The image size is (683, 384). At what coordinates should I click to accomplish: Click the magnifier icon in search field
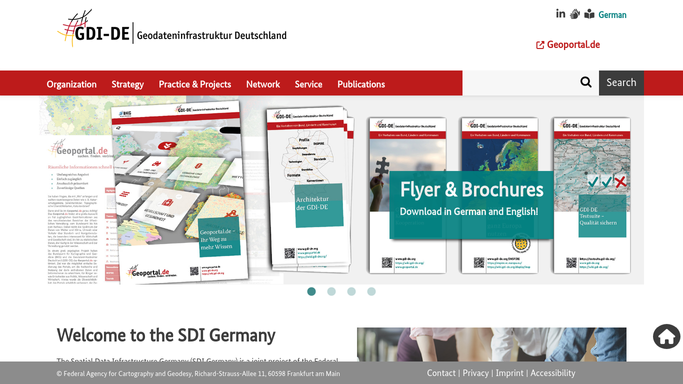click(586, 82)
